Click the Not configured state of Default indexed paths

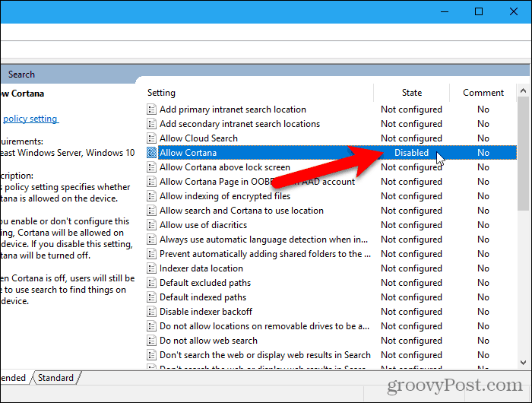(411, 297)
